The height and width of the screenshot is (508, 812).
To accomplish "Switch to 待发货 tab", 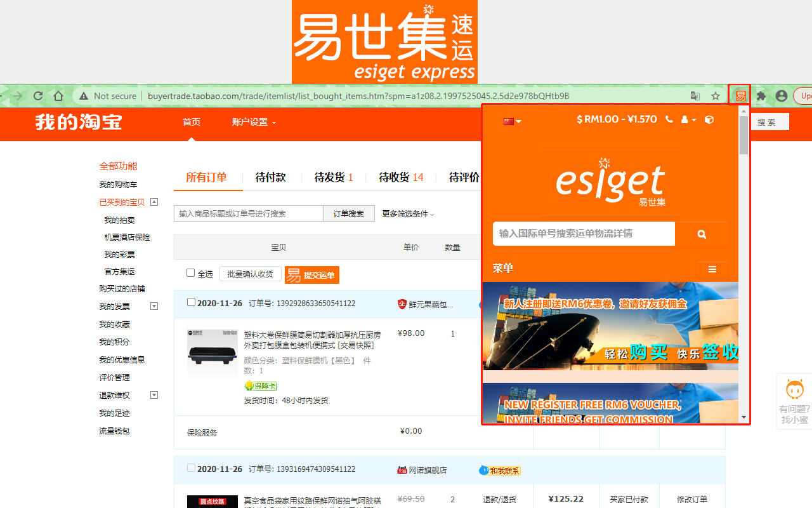I will [x=334, y=178].
